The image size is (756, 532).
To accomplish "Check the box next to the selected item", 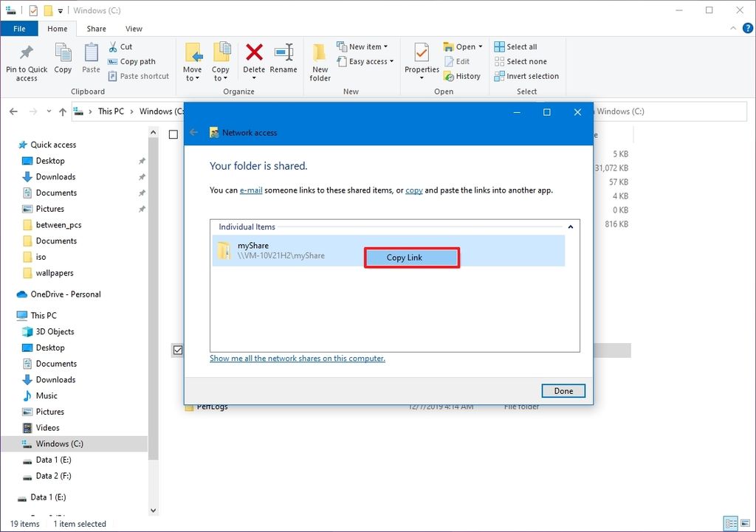I will (x=177, y=350).
